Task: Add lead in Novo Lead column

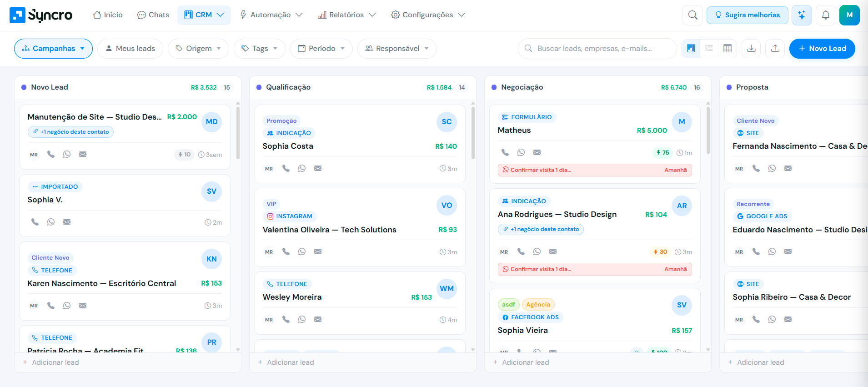Action: click(x=51, y=362)
